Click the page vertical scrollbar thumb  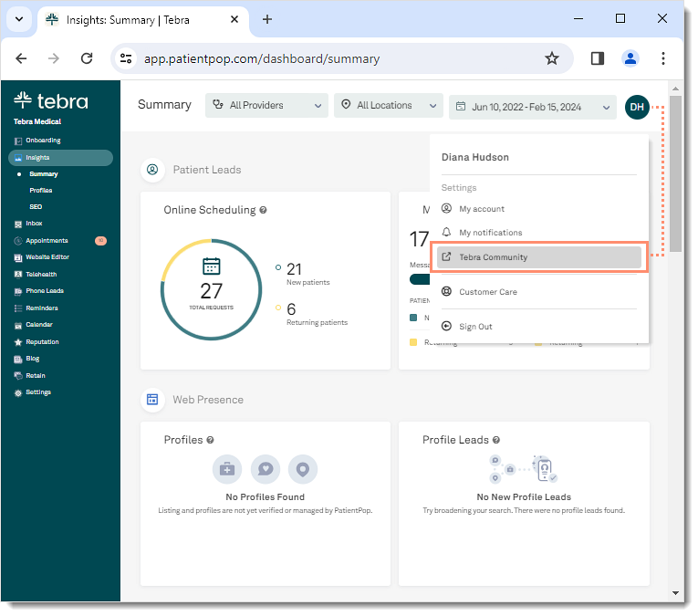(675, 173)
